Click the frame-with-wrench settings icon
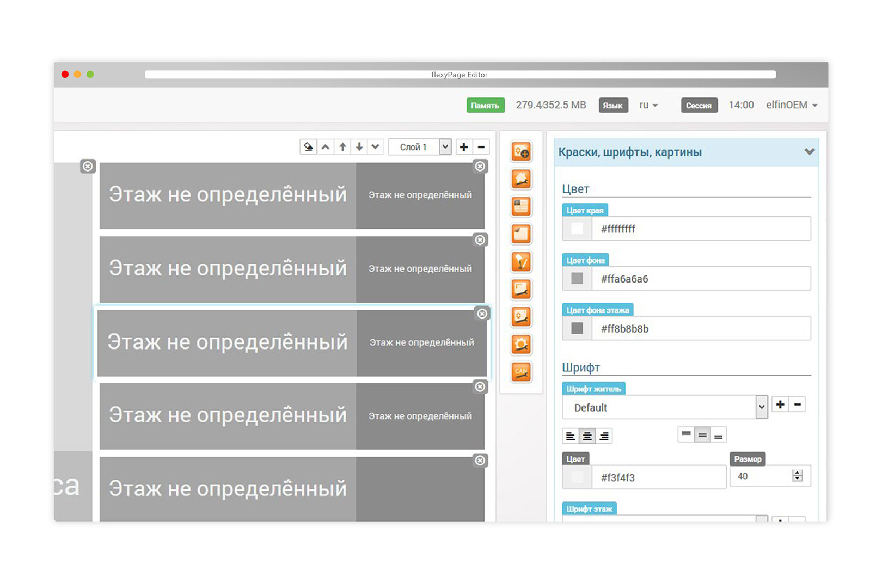Image resolution: width=882 pixels, height=588 pixels. click(x=521, y=289)
